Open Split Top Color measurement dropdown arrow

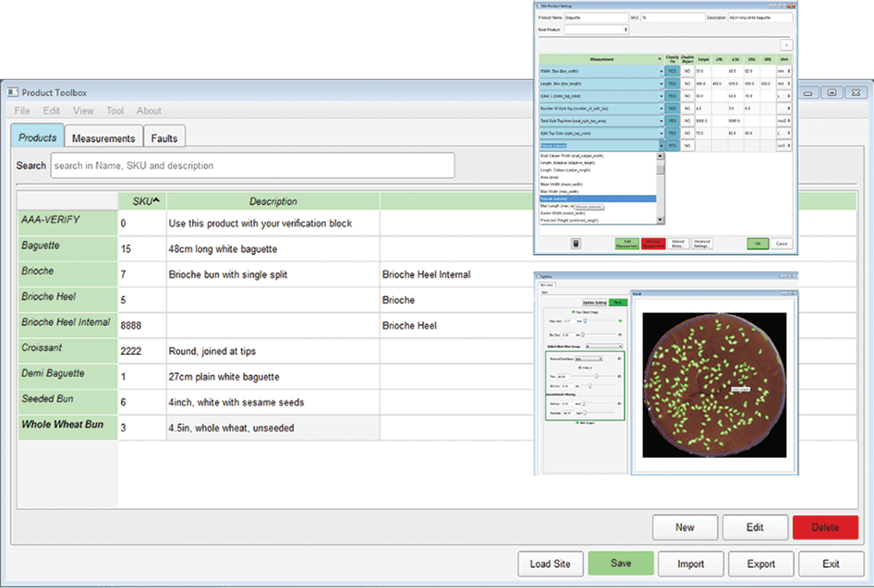click(662, 133)
